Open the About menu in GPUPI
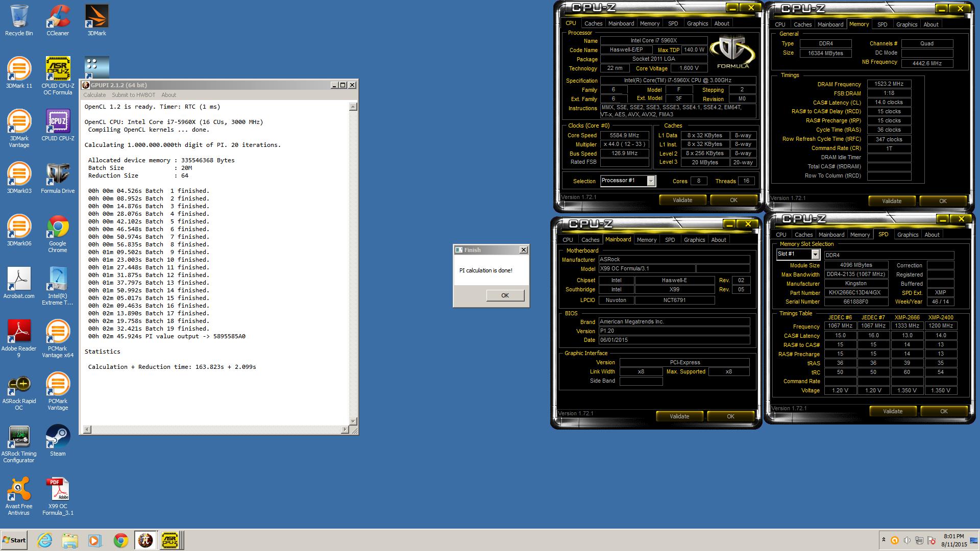The height and width of the screenshot is (551, 980). pyautogui.click(x=168, y=95)
